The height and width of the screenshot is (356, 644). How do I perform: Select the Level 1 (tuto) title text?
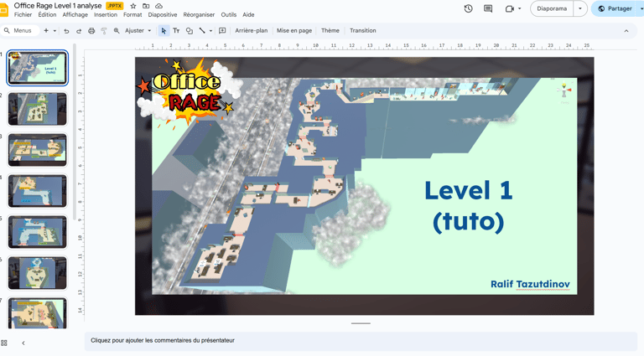pyautogui.click(x=468, y=206)
